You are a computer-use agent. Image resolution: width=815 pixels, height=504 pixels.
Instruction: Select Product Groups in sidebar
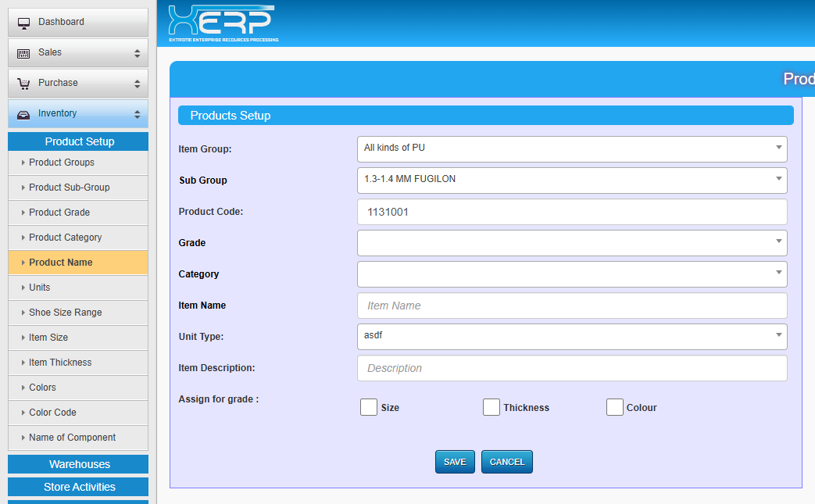pos(62,163)
